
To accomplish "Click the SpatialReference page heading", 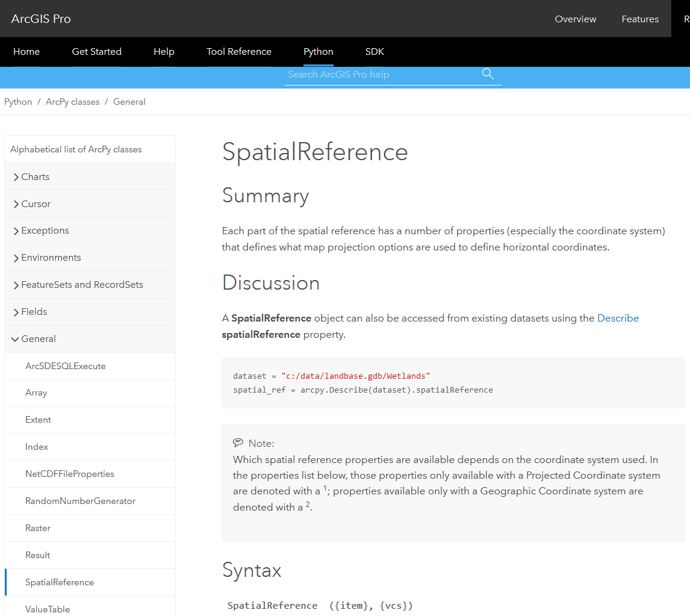I will (x=315, y=152).
